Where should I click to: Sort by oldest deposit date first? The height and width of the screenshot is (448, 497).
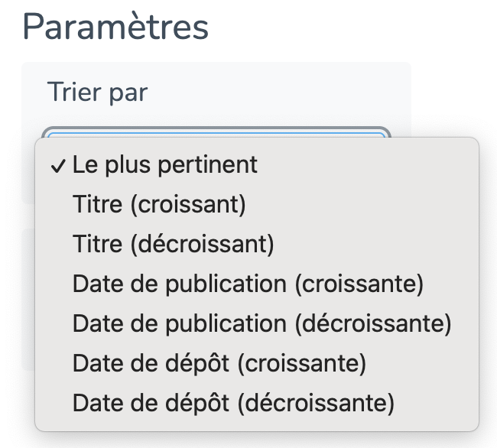point(219,363)
